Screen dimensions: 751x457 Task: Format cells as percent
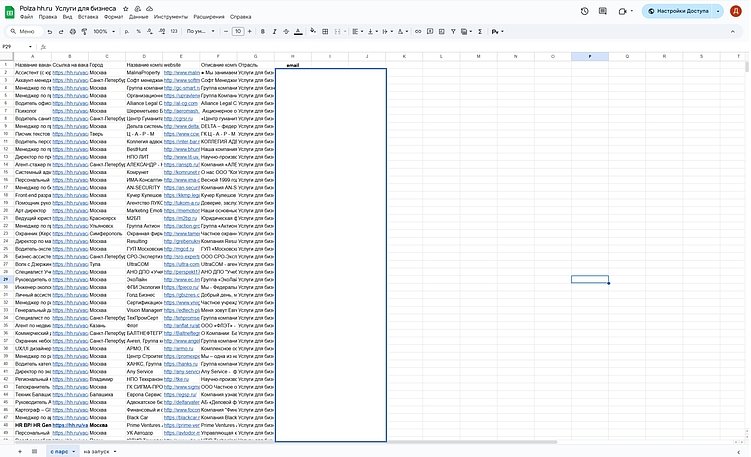pyautogui.click(x=138, y=32)
